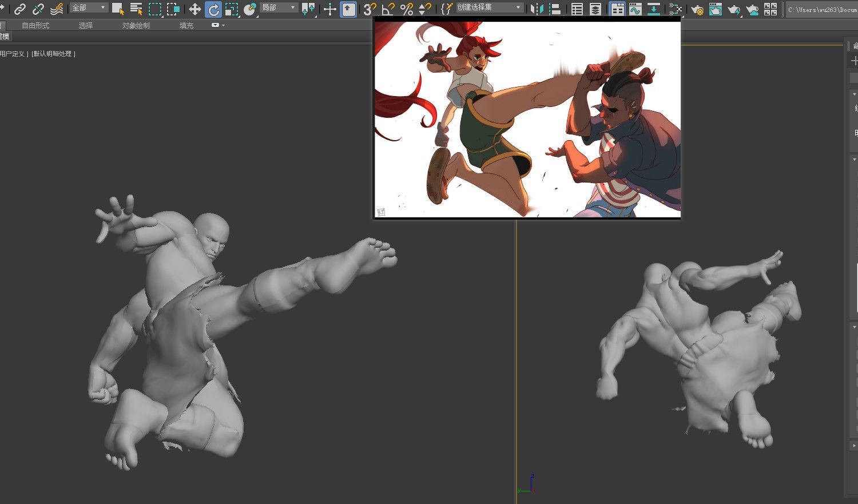This screenshot has width=858, height=504.
Task: Toggle Percent Snap
Action: (x=407, y=9)
